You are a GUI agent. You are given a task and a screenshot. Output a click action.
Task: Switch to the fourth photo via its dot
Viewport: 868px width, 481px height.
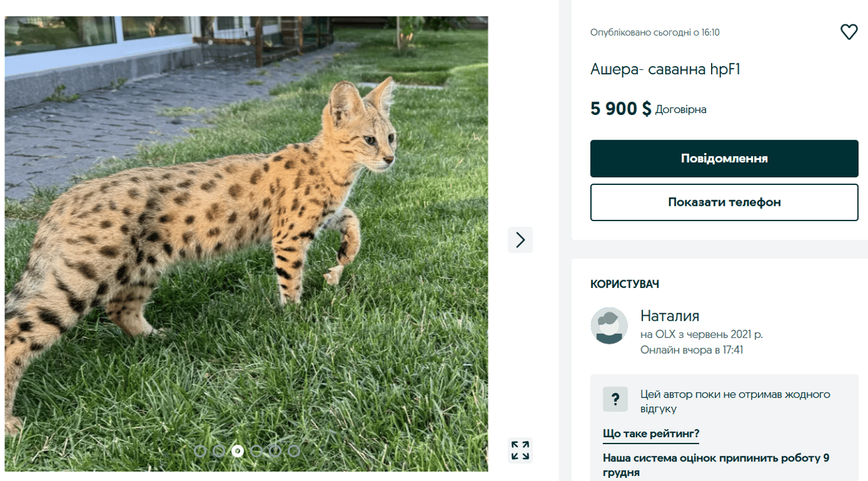pyautogui.click(x=257, y=451)
